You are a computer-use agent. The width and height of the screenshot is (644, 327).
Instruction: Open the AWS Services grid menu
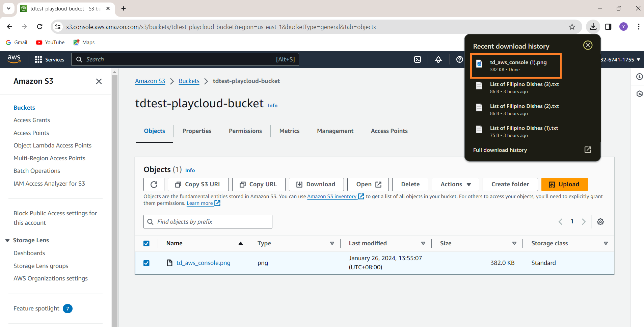pyautogui.click(x=38, y=59)
